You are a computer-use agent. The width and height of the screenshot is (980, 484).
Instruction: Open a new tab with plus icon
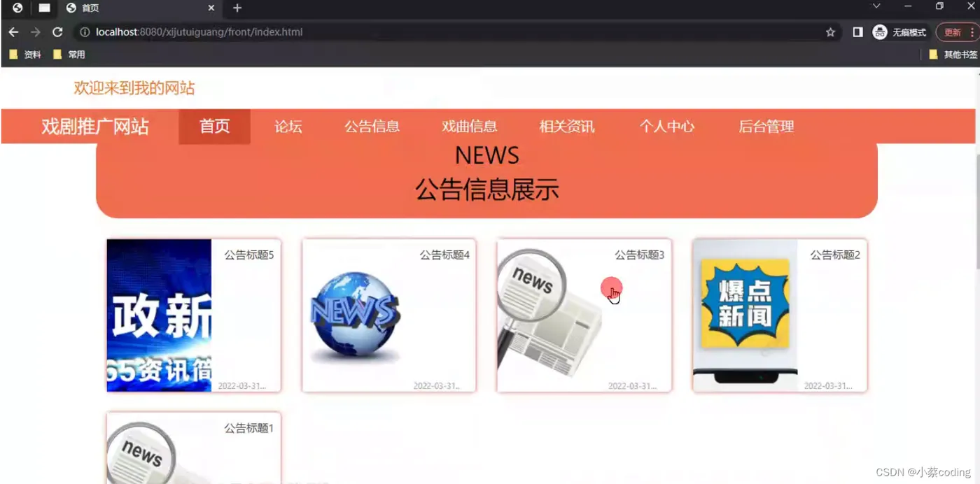[237, 8]
